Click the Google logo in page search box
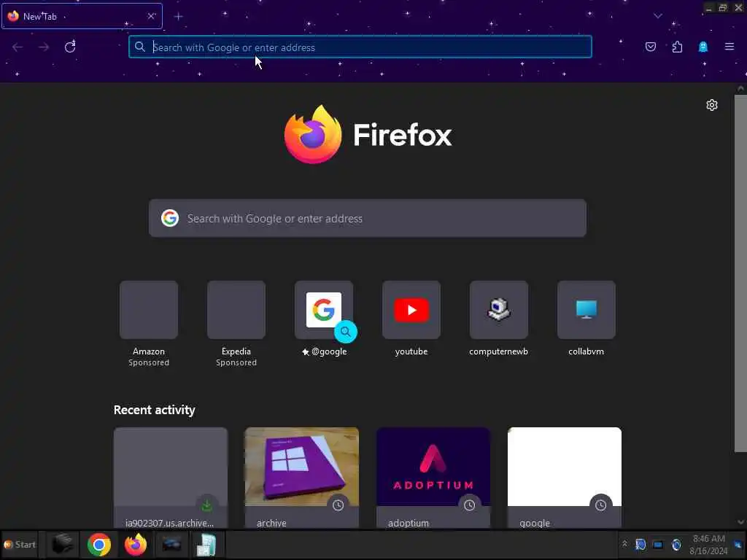 (x=170, y=218)
